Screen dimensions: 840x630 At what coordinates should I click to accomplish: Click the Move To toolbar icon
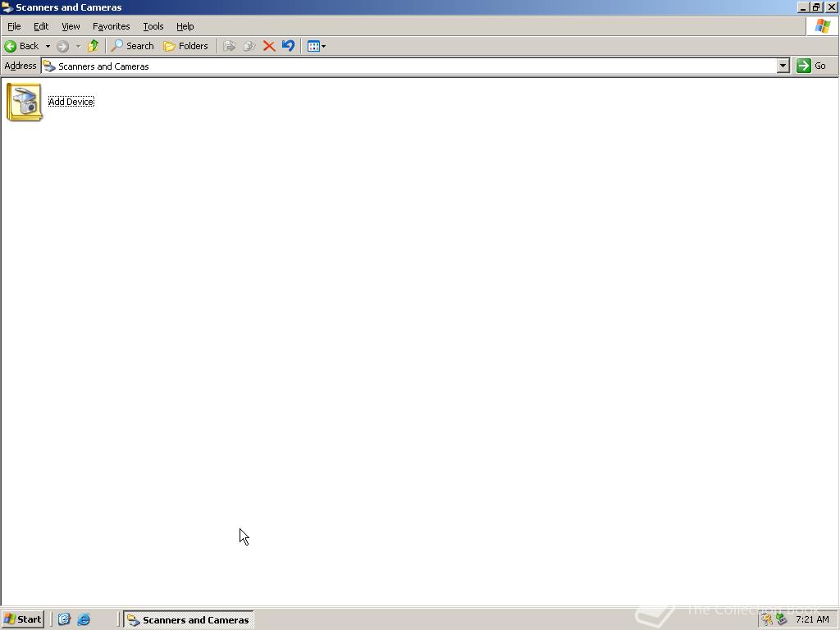pyautogui.click(x=230, y=46)
